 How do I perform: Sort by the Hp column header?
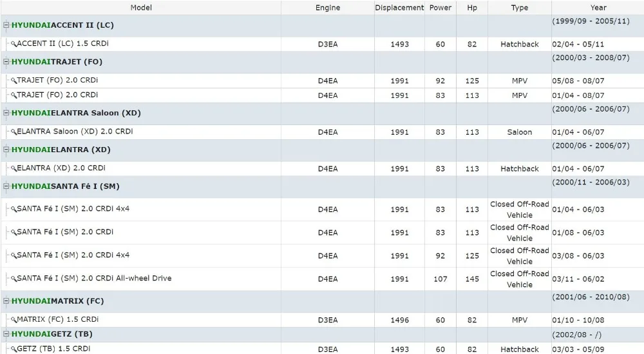tap(472, 7)
